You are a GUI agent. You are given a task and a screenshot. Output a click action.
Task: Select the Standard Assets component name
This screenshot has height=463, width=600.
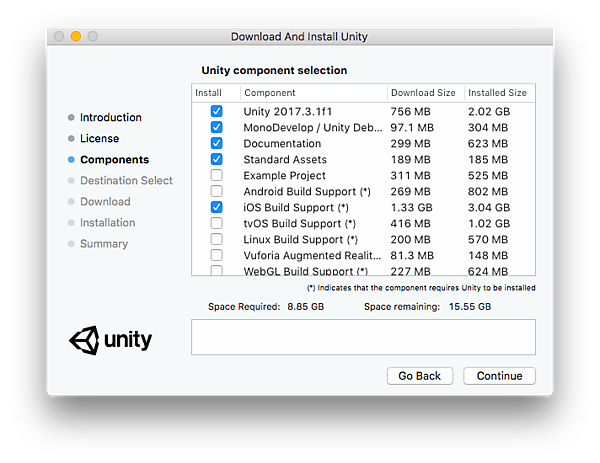(285, 160)
